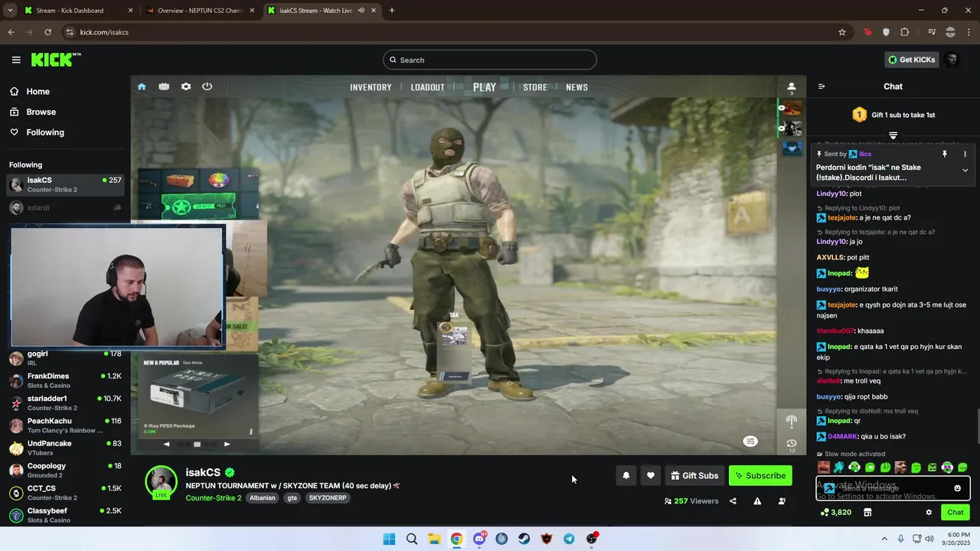Open gogirl channel in sidebar
Image resolution: width=980 pixels, height=551 pixels.
pyautogui.click(x=65, y=358)
